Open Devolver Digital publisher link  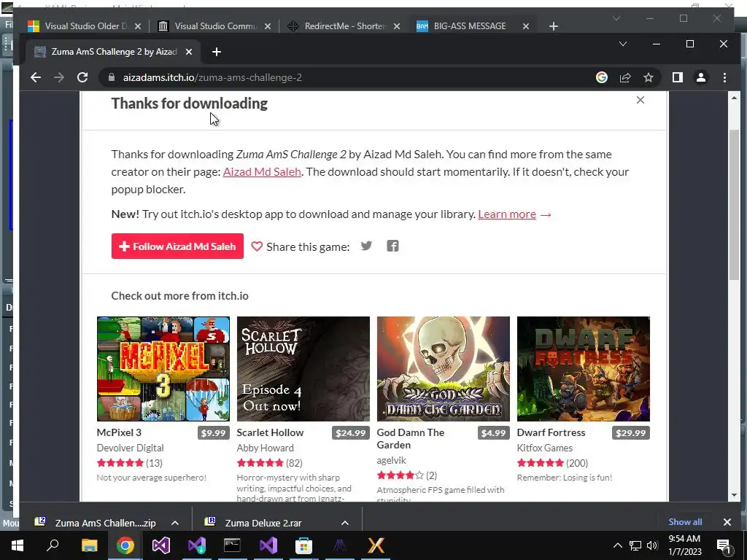click(130, 448)
